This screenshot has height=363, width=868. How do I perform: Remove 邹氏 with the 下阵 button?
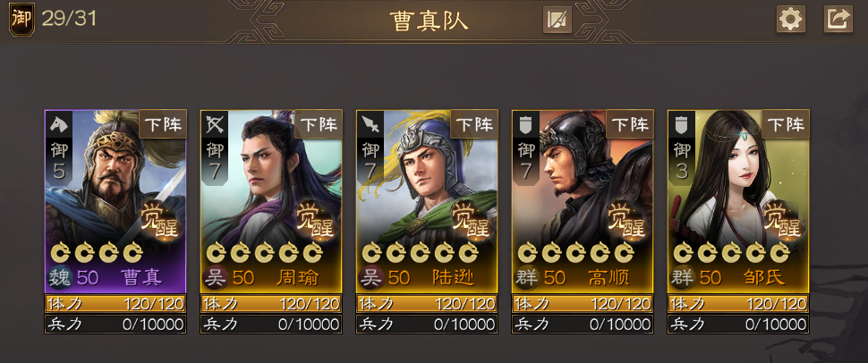coord(786,124)
